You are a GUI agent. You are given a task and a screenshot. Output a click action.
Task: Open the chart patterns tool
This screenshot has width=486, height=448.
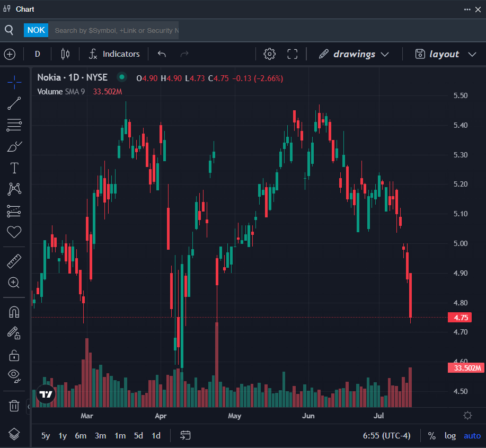tap(14, 189)
